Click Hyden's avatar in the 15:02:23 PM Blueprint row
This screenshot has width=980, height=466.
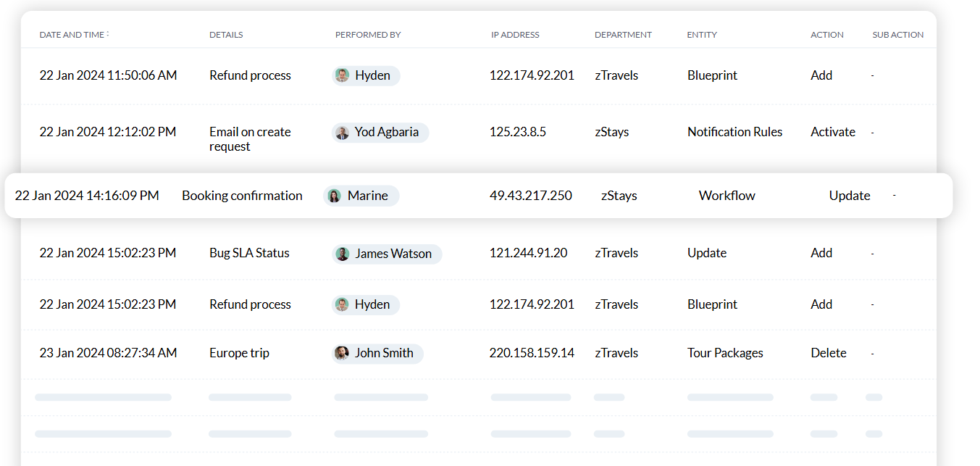pos(342,305)
